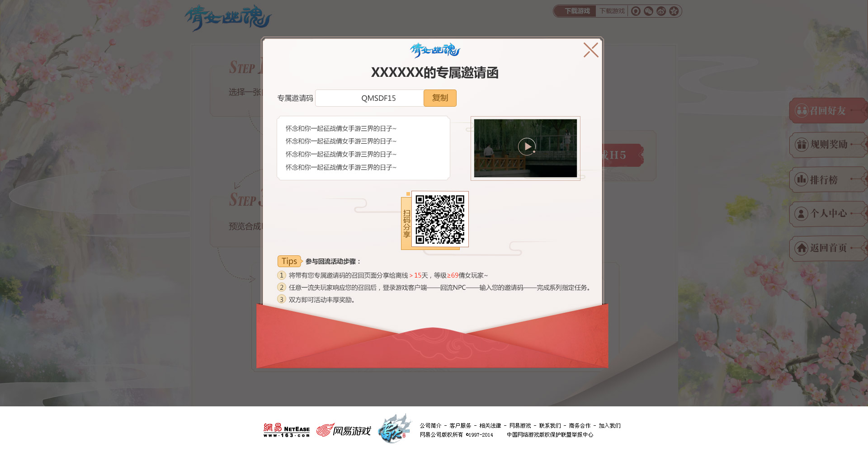Open the WeChat share icon
Image resolution: width=868 pixels, height=452 pixels.
coord(648,11)
